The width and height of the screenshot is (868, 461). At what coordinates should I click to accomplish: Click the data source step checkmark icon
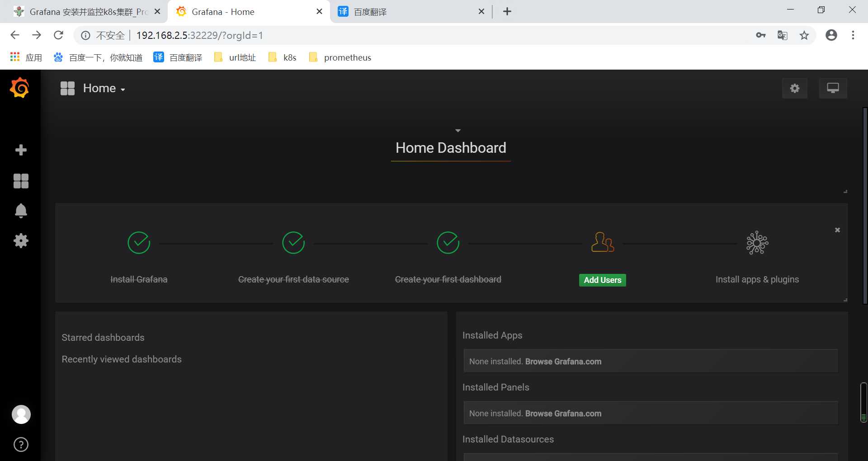(x=293, y=243)
